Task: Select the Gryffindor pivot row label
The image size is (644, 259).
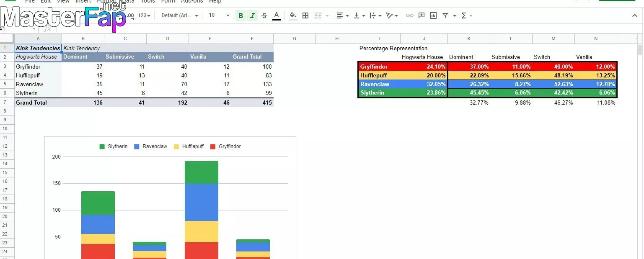Action: click(38, 67)
